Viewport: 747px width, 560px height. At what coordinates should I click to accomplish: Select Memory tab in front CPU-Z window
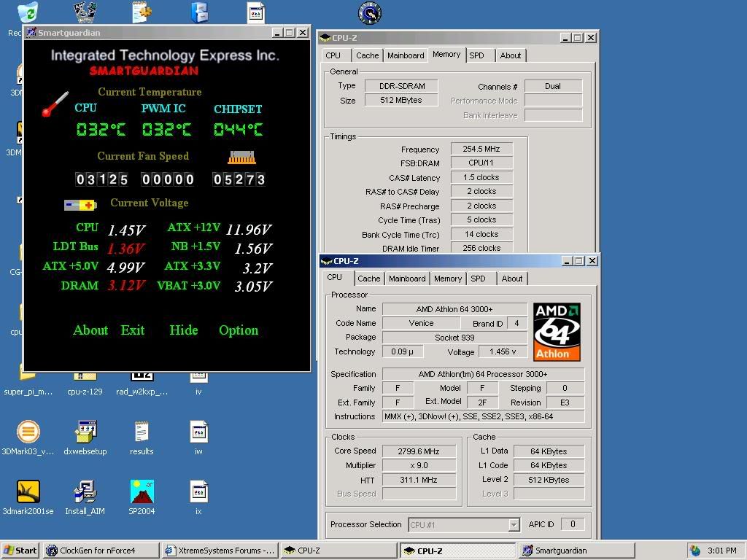pyautogui.click(x=448, y=279)
